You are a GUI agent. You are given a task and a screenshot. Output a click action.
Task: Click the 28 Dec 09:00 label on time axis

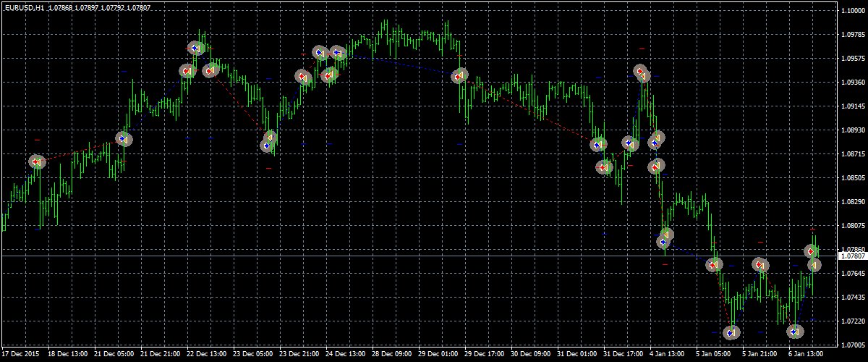pos(393,355)
